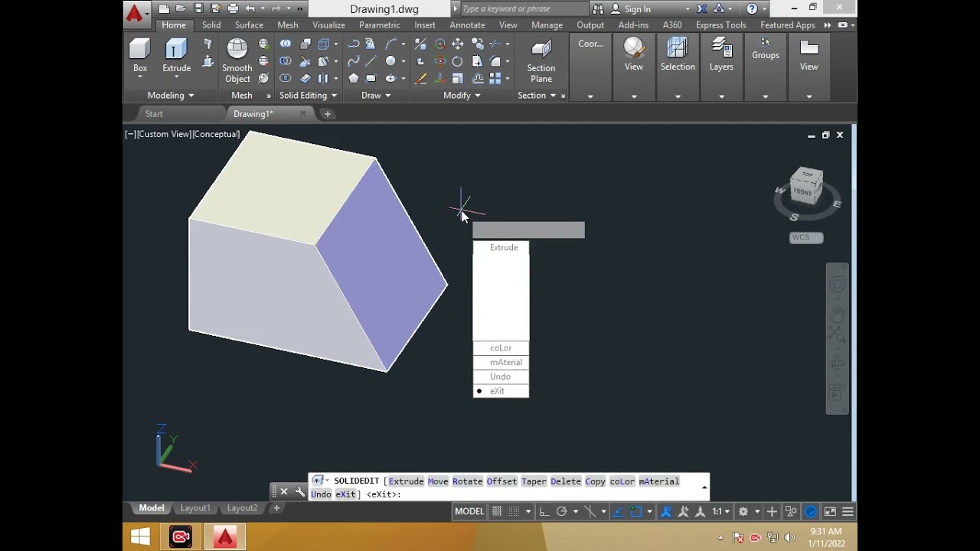Pick the Line tool in Draw panel
The image size is (980, 551).
tap(371, 61)
